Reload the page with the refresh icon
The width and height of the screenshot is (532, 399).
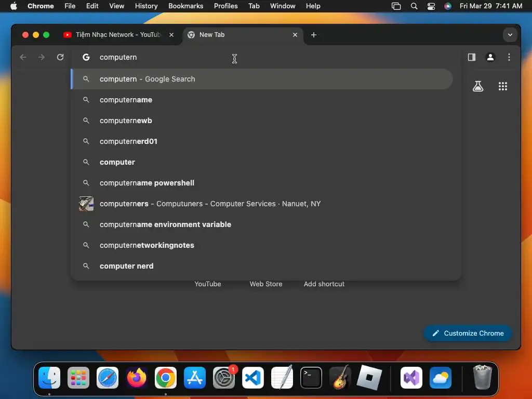60,57
